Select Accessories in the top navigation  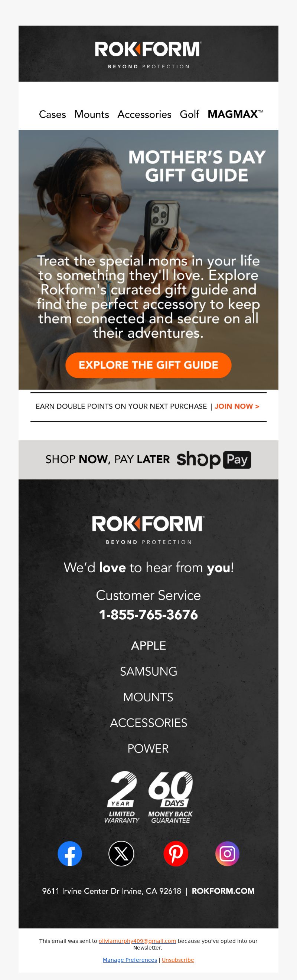point(144,114)
